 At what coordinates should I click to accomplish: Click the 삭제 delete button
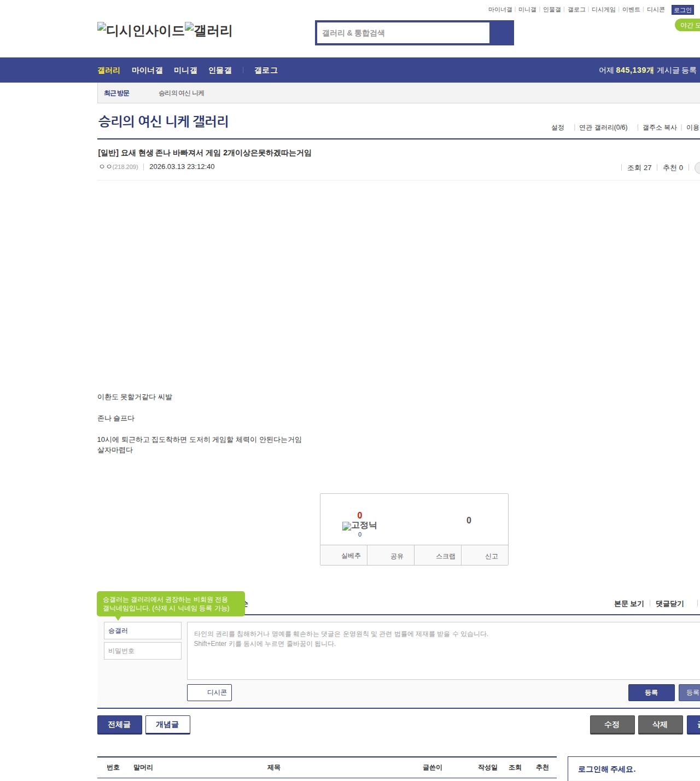[661, 725]
